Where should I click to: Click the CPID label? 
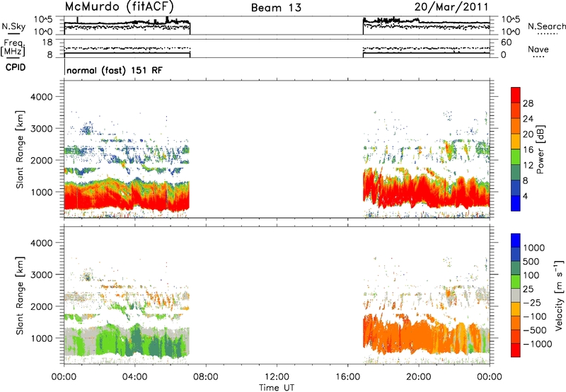16,67
